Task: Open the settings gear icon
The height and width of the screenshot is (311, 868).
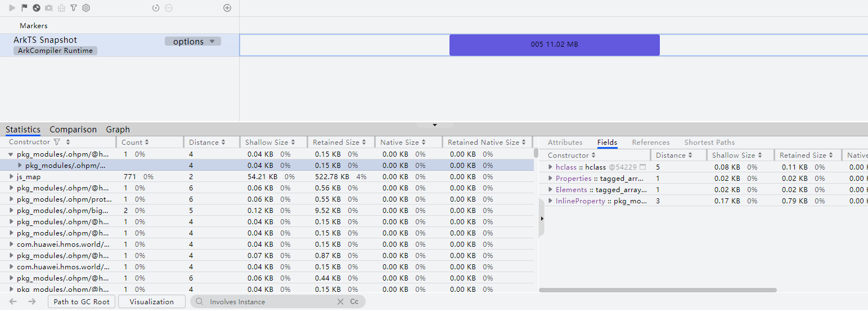Action: [x=86, y=8]
